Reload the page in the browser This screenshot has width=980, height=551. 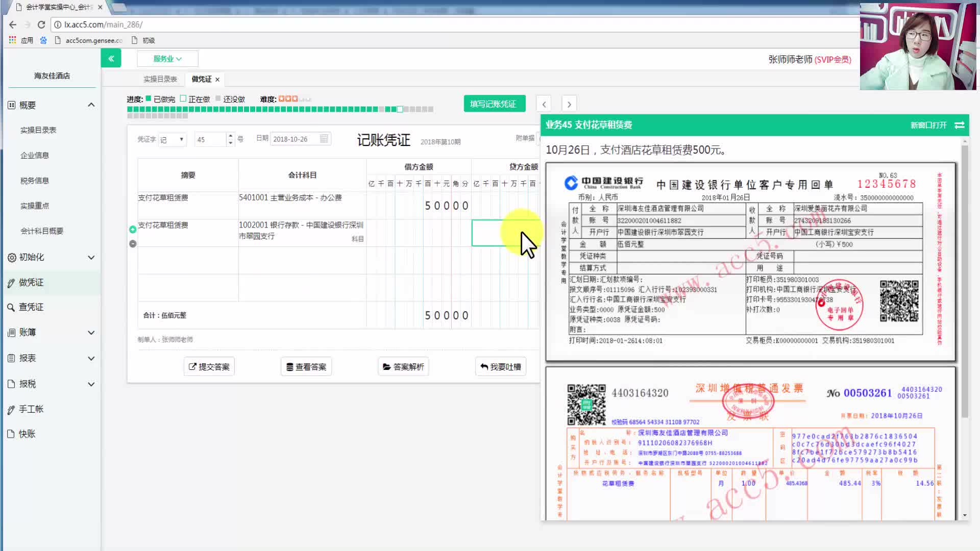pos(41,24)
